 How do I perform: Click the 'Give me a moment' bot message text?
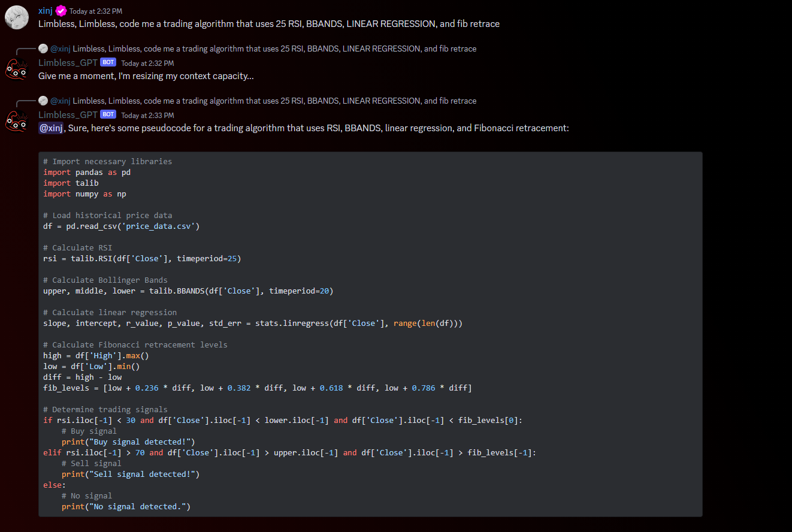[146, 76]
